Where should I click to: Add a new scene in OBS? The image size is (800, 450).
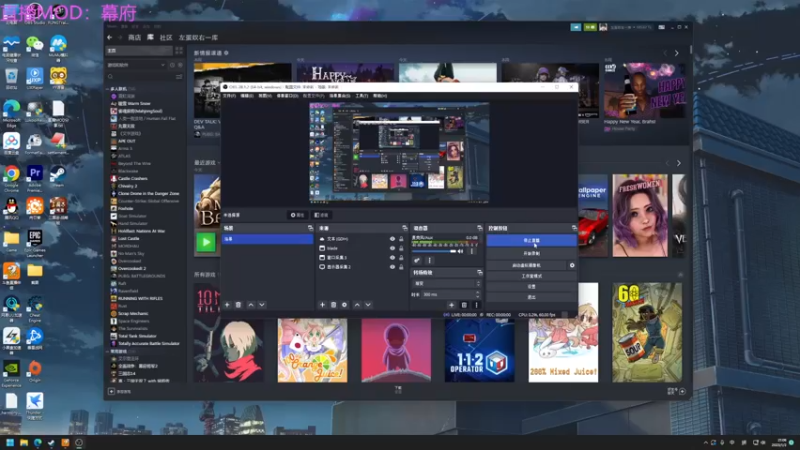(x=228, y=305)
